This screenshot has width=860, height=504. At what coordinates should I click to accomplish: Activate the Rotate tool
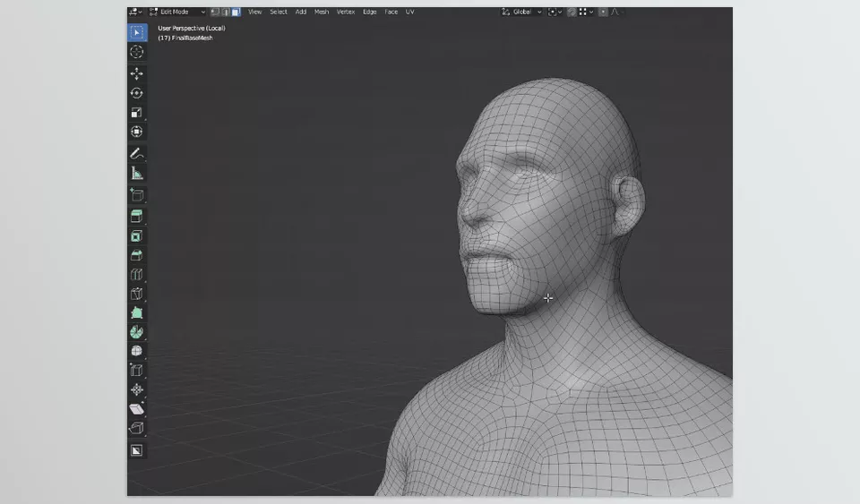coord(137,93)
